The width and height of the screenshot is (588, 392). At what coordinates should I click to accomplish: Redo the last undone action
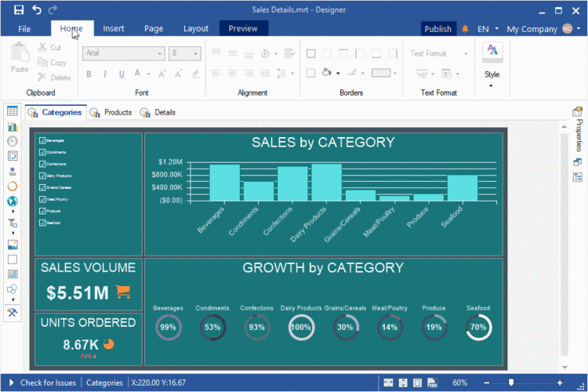(53, 9)
